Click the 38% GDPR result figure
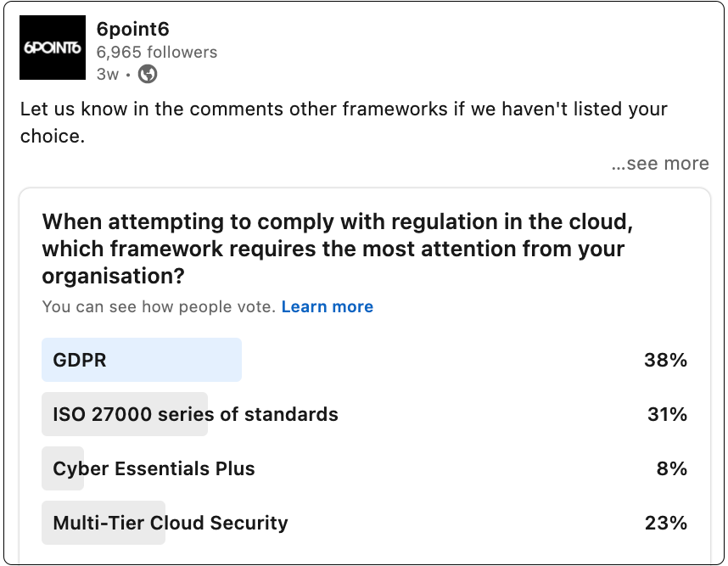 665,360
